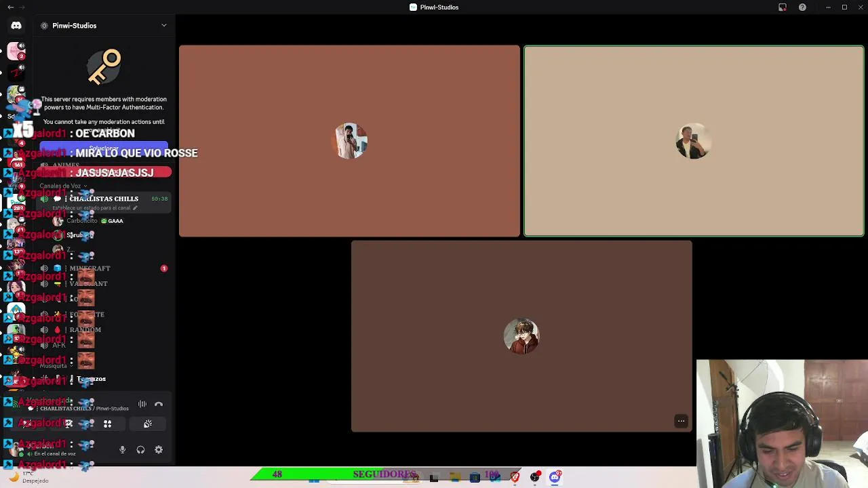
Task: Start an activity with the grid icon
Action: pyautogui.click(x=107, y=424)
